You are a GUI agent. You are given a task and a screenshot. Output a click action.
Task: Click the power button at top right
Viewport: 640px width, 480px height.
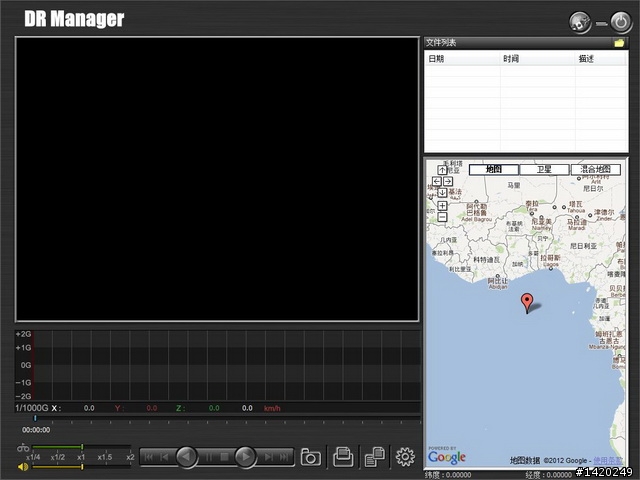pos(621,22)
